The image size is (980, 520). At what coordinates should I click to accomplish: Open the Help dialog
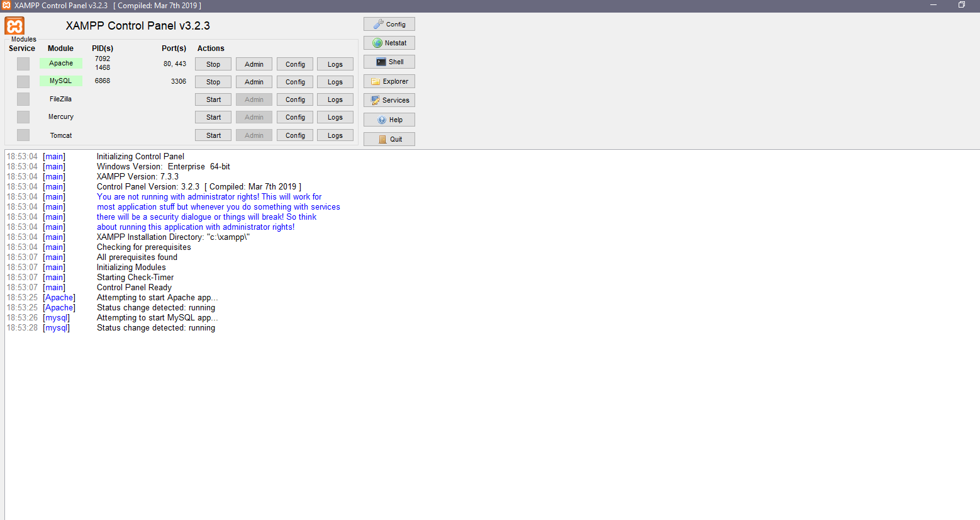tap(389, 119)
